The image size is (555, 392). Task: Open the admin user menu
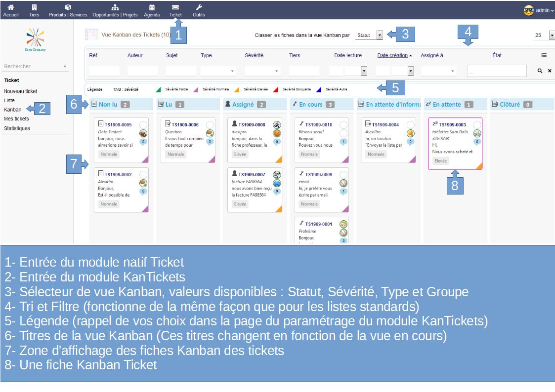point(539,10)
